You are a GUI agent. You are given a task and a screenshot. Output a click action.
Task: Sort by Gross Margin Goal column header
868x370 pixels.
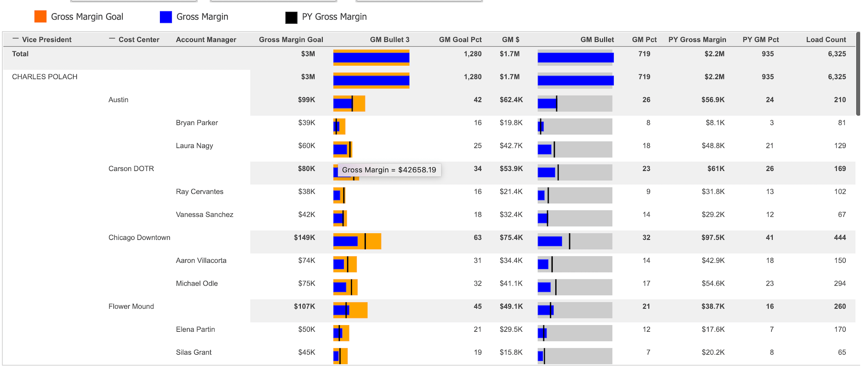click(291, 39)
